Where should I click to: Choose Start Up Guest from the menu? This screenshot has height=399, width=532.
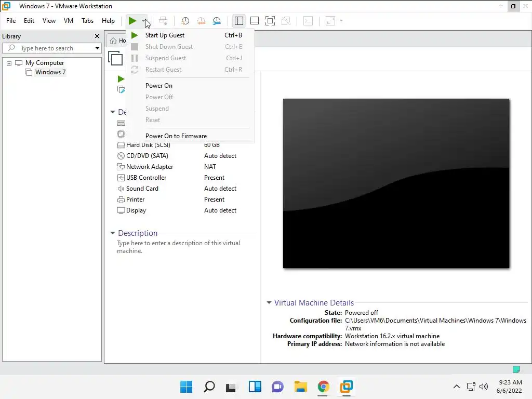[x=190, y=35]
